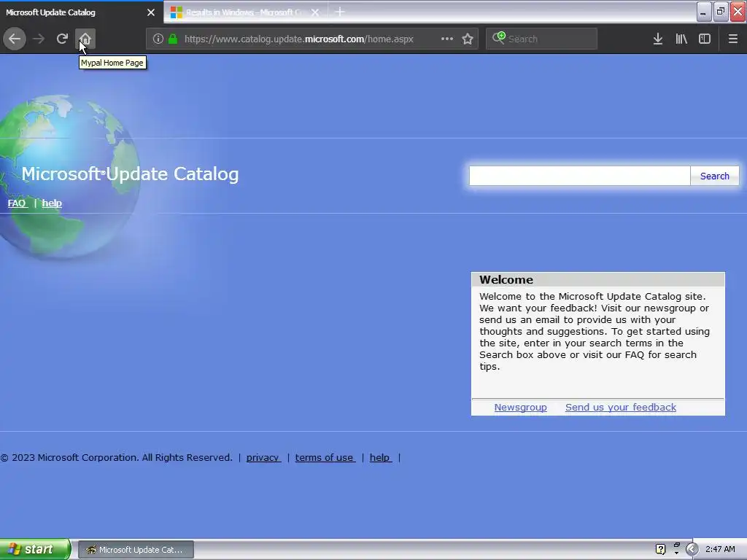Switch to the Results in Windows tab
This screenshot has width=747, height=560.
245,12
